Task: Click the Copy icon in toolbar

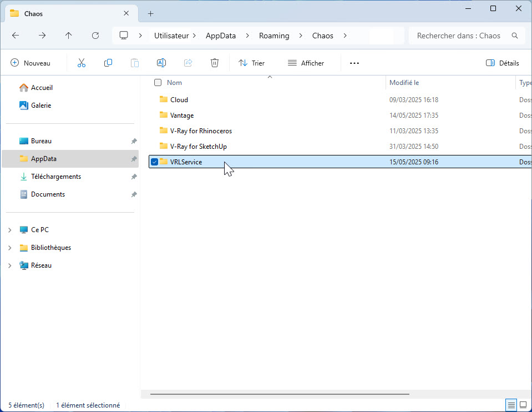Action: (x=108, y=63)
